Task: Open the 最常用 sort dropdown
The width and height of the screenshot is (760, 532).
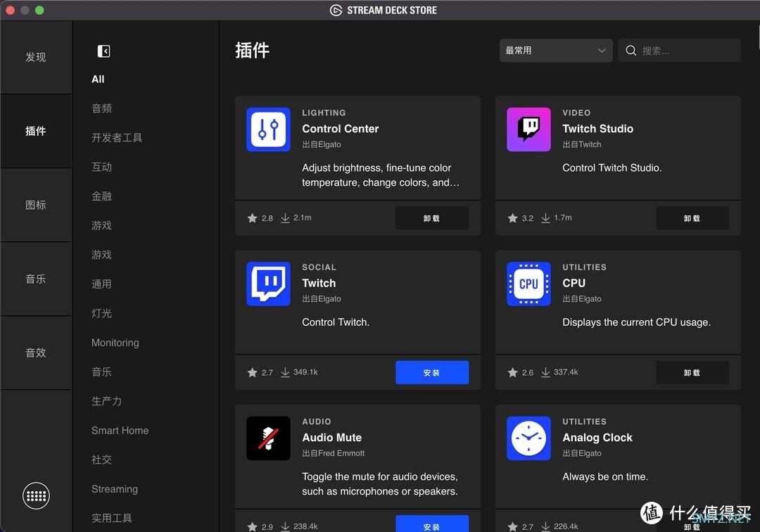Action: [x=555, y=51]
